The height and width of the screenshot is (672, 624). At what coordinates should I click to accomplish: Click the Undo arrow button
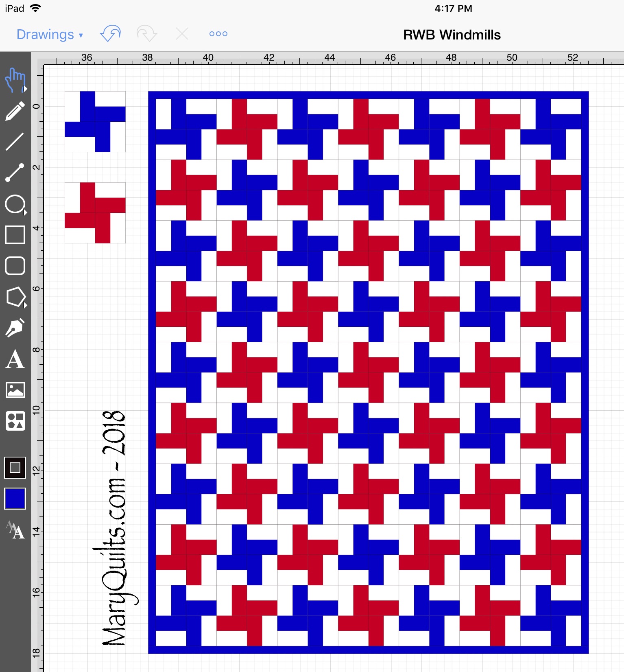point(110,34)
